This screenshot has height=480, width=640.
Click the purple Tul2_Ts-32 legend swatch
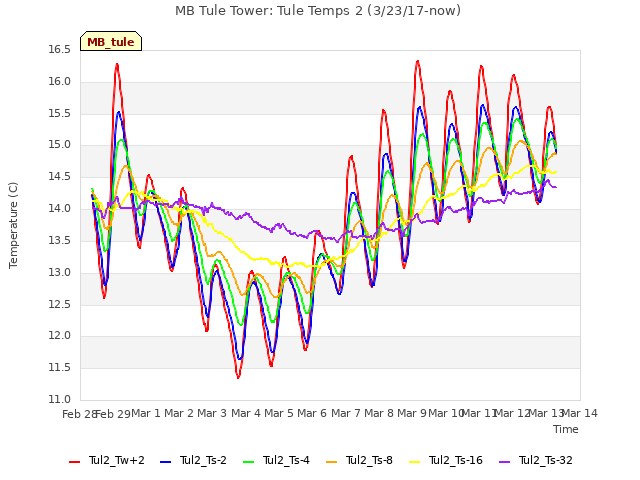(x=504, y=462)
